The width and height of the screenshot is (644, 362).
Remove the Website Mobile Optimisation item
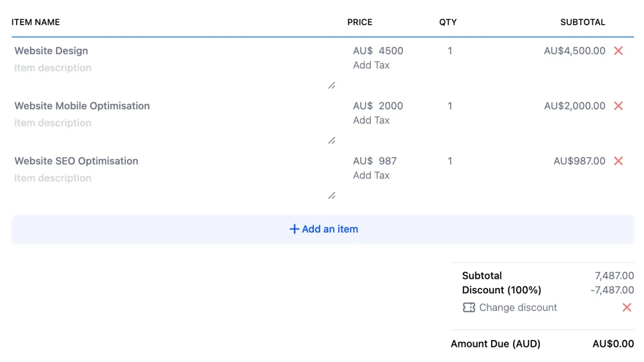618,106
